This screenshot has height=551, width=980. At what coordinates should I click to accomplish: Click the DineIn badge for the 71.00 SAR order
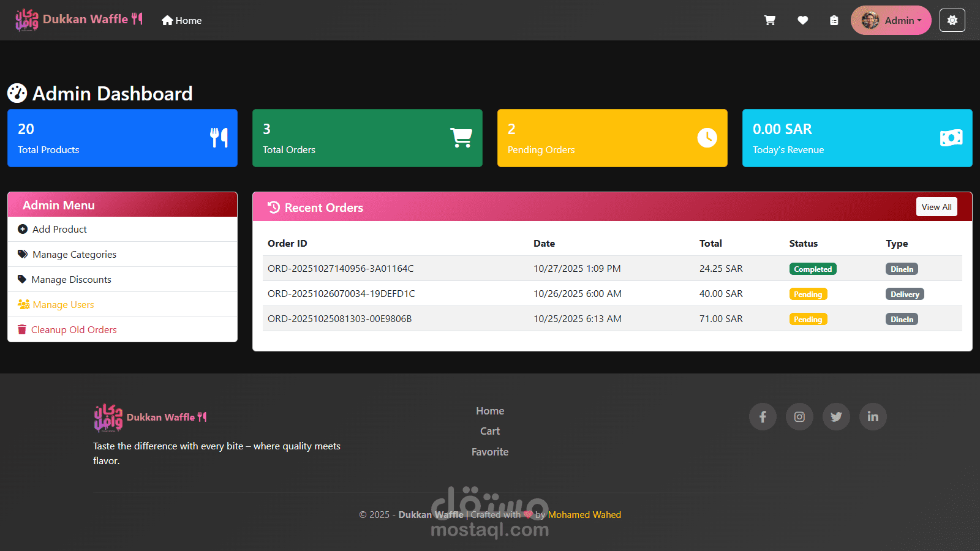click(902, 319)
